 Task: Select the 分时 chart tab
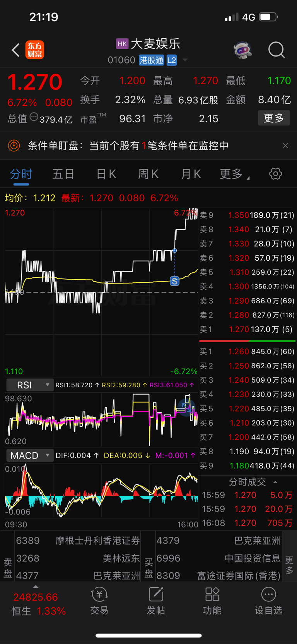point(21,174)
